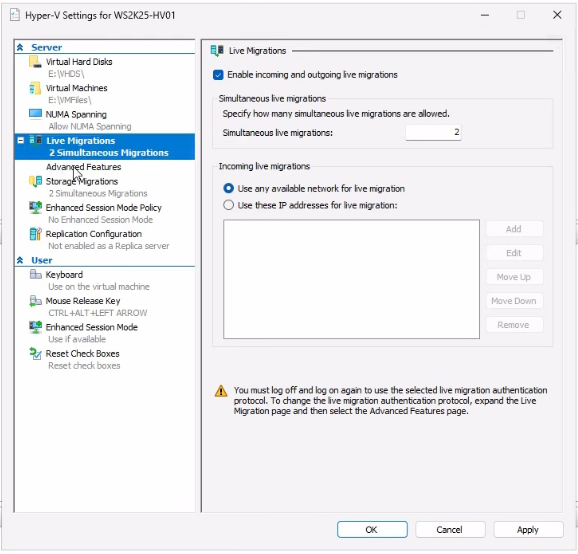Click inside the IP addresses list box
The image size is (578, 554).
(x=351, y=279)
